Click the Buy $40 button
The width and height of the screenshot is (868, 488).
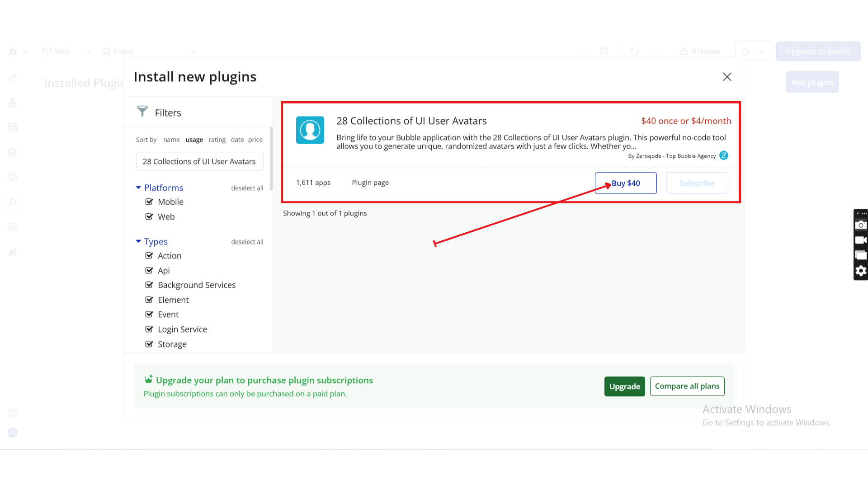coord(626,183)
